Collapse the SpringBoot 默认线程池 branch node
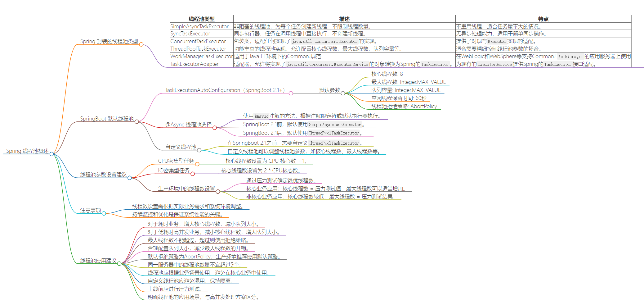 tap(136, 122)
